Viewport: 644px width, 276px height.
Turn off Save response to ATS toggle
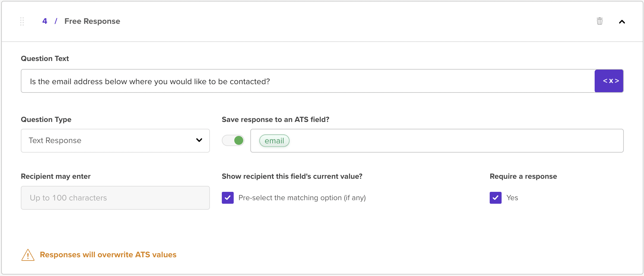(233, 140)
